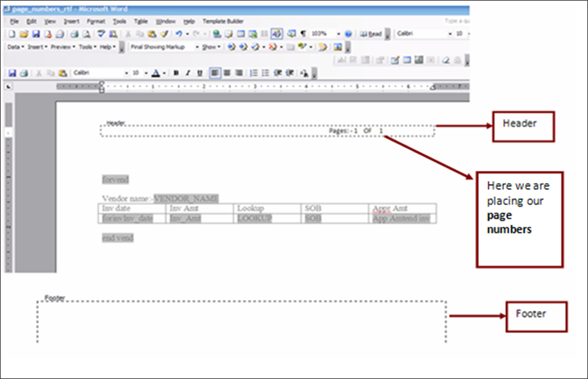Click the Undo icon on the toolbar

pos(178,34)
